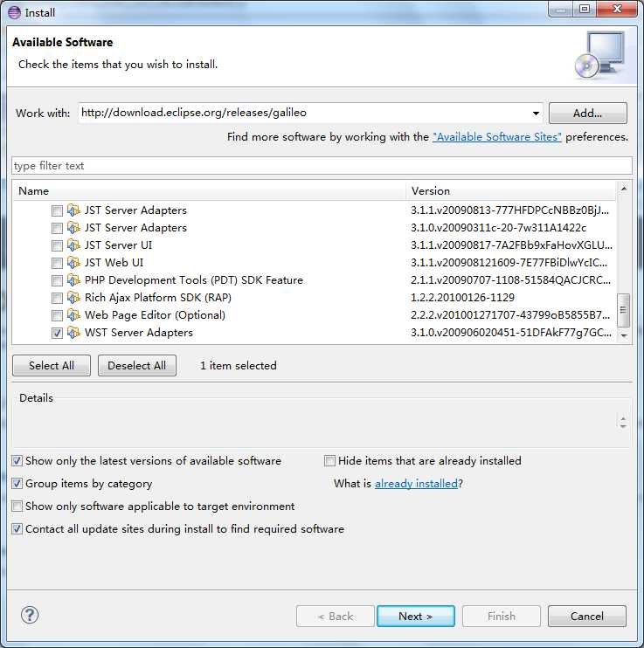This screenshot has width=644, height=648.
Task: Disable Contact all update sites during install
Action: pyautogui.click(x=17, y=529)
